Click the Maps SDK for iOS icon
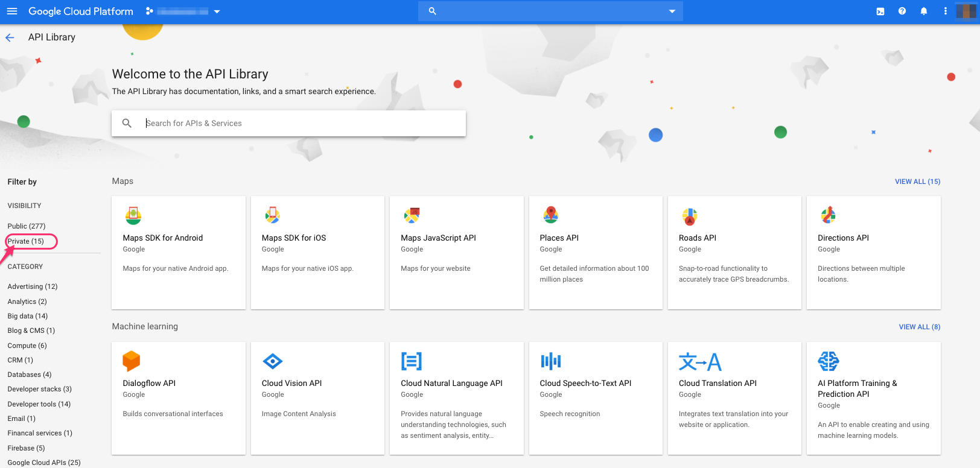The width and height of the screenshot is (980, 468). (x=272, y=215)
